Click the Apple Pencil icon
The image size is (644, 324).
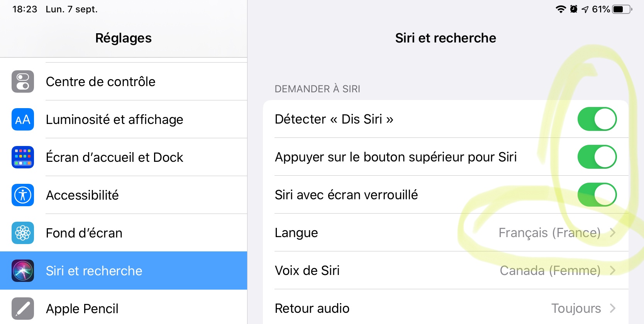pyautogui.click(x=23, y=309)
